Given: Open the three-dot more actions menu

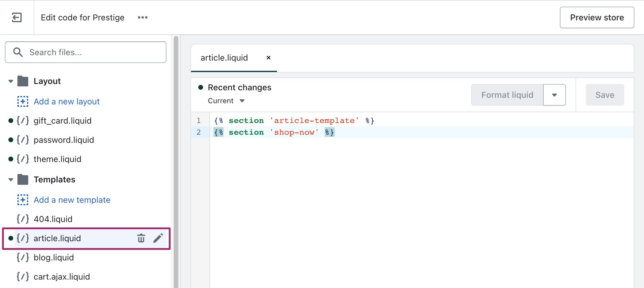Looking at the screenshot, I should point(142,17).
